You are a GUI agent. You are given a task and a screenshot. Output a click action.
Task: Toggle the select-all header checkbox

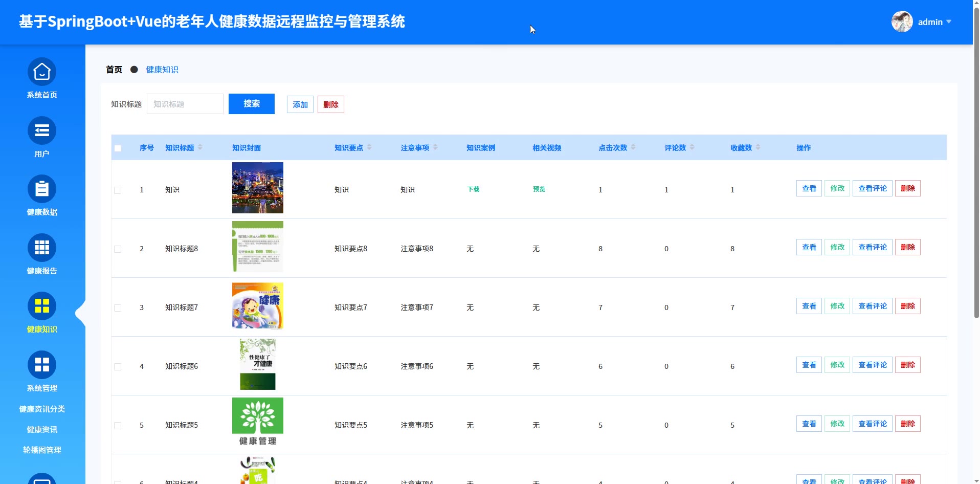click(x=118, y=148)
